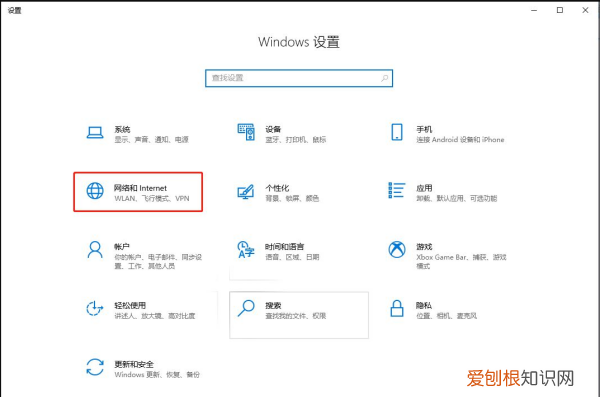
Task: Click the Xbox Game Bar description text
Action: pyautogui.click(x=461, y=261)
